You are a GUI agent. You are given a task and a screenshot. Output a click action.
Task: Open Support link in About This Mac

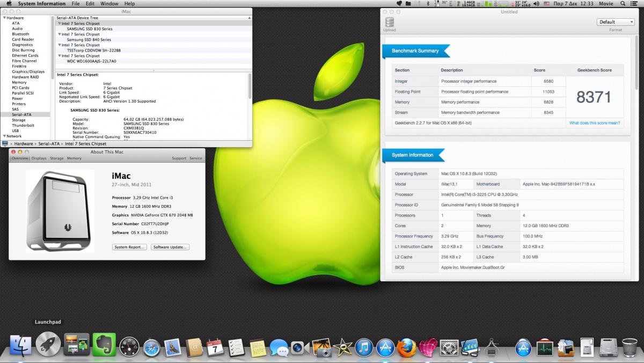pos(179,158)
